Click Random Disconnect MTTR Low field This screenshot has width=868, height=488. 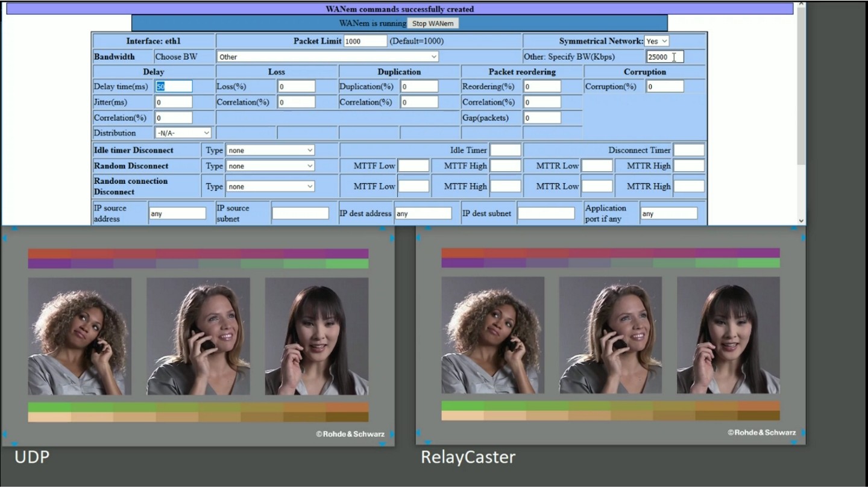(x=597, y=166)
